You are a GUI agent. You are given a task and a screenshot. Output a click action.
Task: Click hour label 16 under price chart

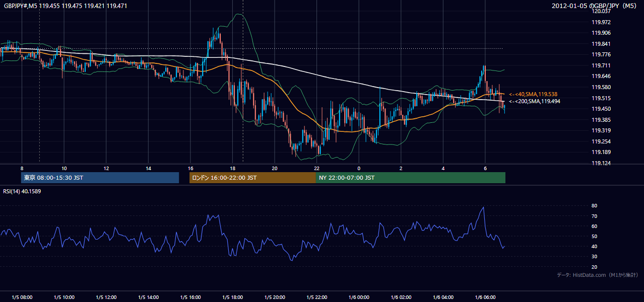[190, 168]
